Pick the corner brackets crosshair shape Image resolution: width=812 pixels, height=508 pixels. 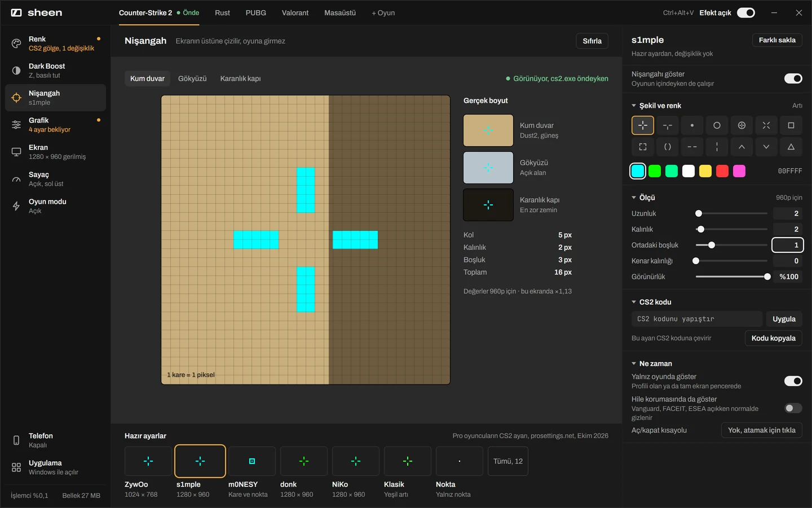coord(643,147)
